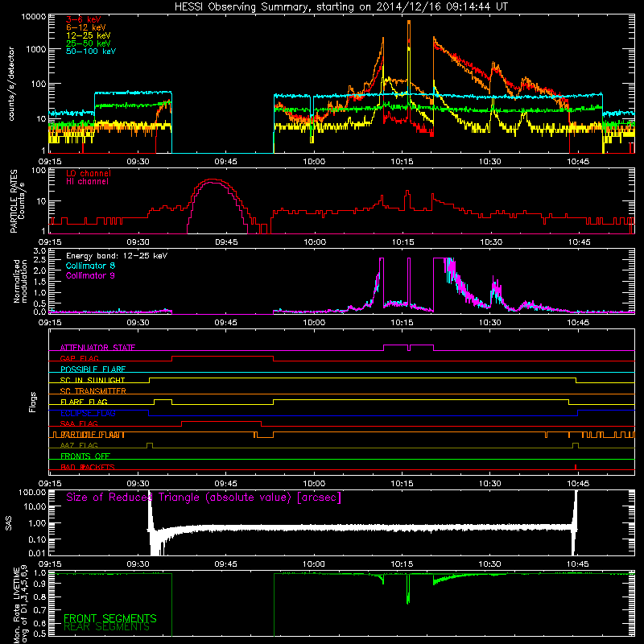The height and width of the screenshot is (644, 644).
Task: Click the Collimator 9 legend label
Action: pyautogui.click(x=90, y=275)
